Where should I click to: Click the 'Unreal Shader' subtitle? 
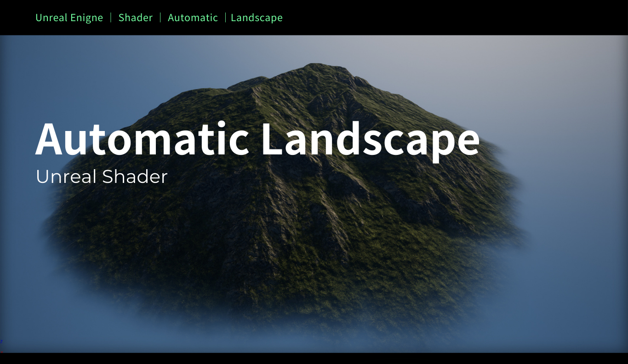pos(102,176)
